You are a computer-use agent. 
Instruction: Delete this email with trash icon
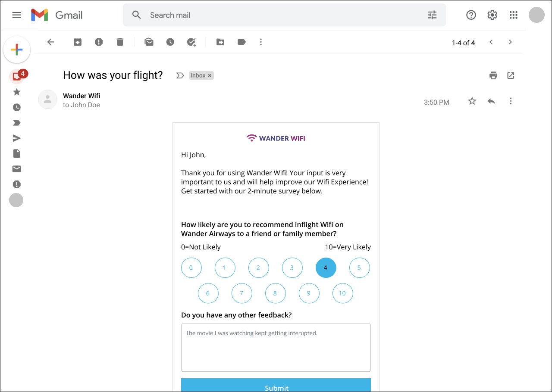[x=120, y=42]
